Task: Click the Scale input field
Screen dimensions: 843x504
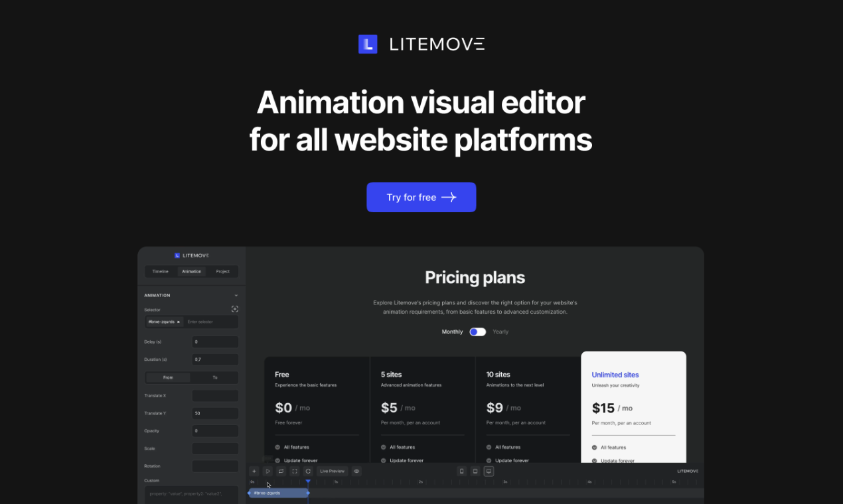Action: [215, 449]
